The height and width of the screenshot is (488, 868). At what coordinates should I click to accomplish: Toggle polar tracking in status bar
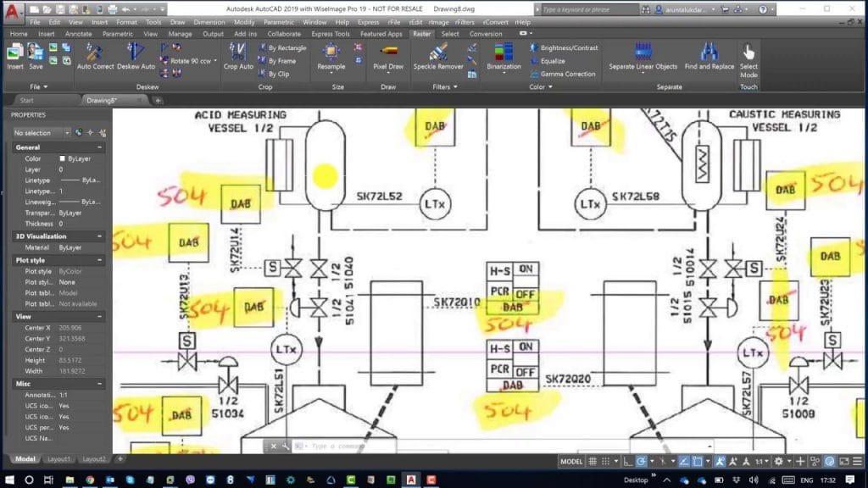tap(641, 461)
